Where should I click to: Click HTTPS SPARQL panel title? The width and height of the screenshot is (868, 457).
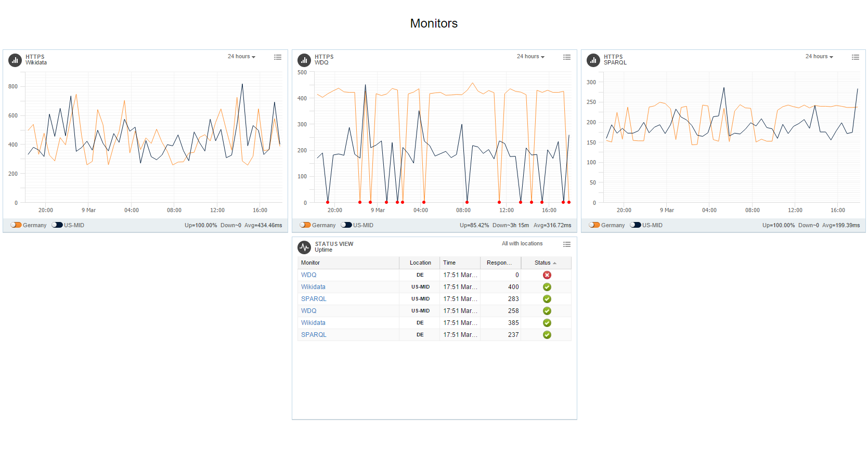point(615,60)
